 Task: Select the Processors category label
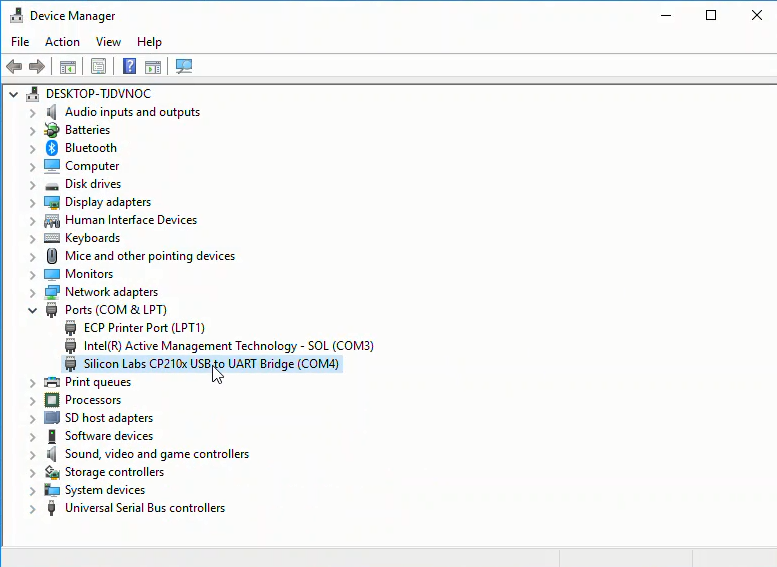point(93,400)
